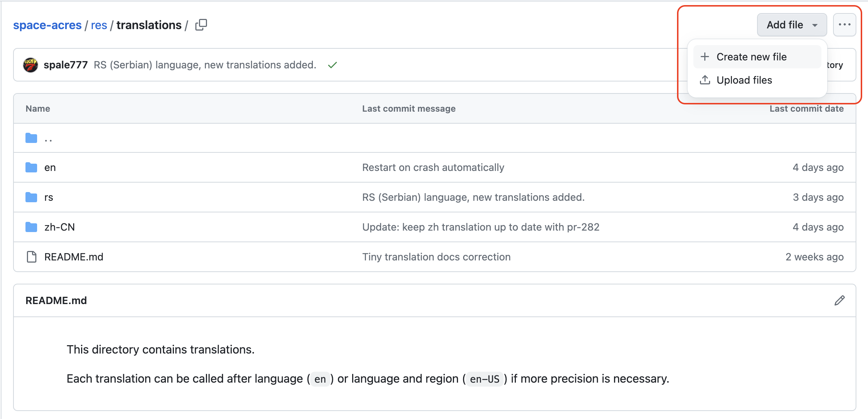Toggle the Add file dropdown
Viewport: 868px width, 419px height.
tap(792, 25)
